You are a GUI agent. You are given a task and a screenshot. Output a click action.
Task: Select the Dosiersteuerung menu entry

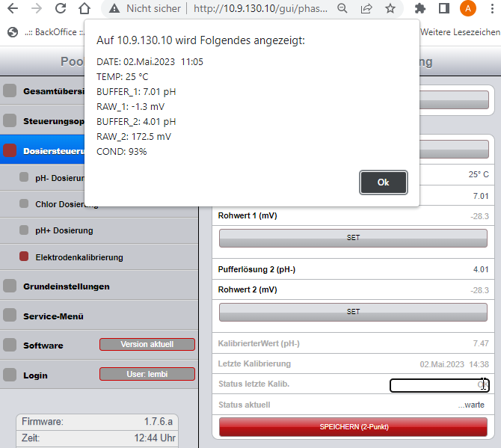coord(42,150)
